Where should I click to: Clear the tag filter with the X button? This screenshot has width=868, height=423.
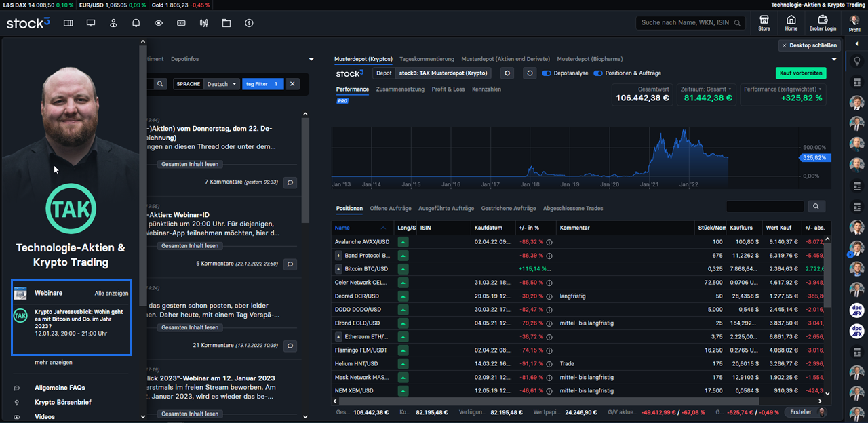(292, 84)
